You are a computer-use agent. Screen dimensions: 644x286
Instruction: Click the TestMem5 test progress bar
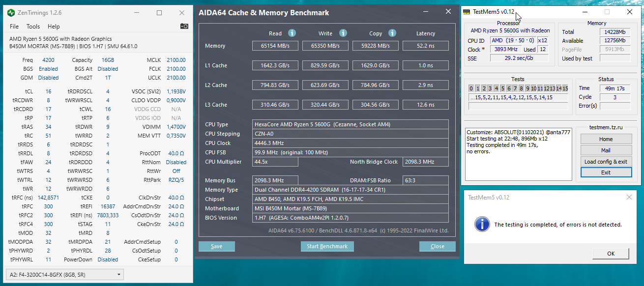518,106
